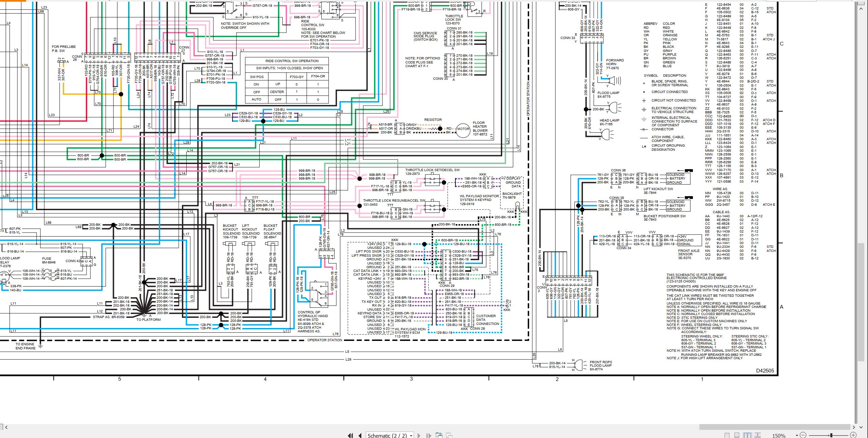Click the zoom in plus button
The height and width of the screenshot is (438, 868).
pyautogui.click(x=853, y=435)
